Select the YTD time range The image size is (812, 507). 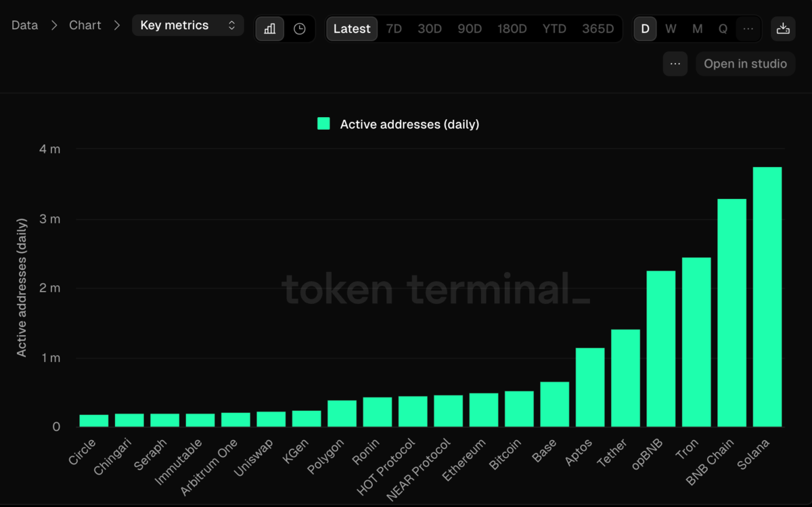click(x=554, y=29)
